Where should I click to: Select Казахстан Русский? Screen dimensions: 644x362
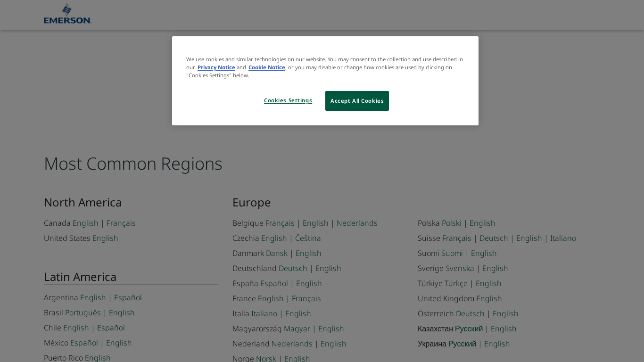[469, 329]
